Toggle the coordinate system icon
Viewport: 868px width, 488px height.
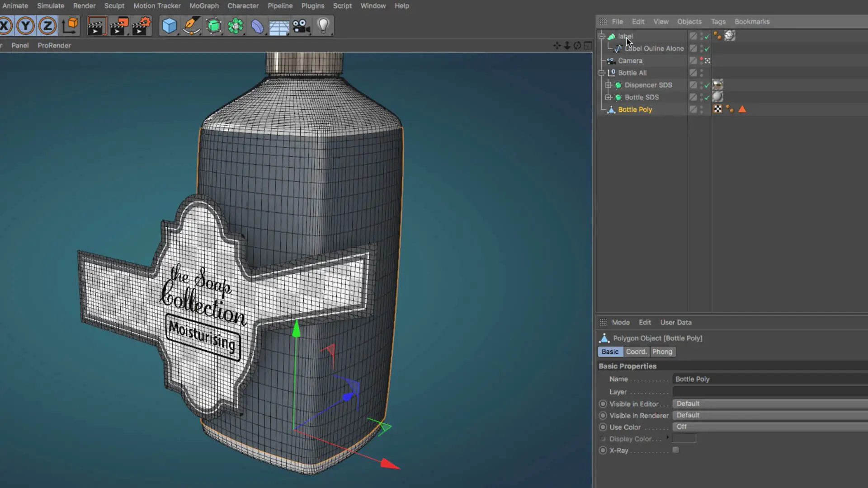[70, 26]
